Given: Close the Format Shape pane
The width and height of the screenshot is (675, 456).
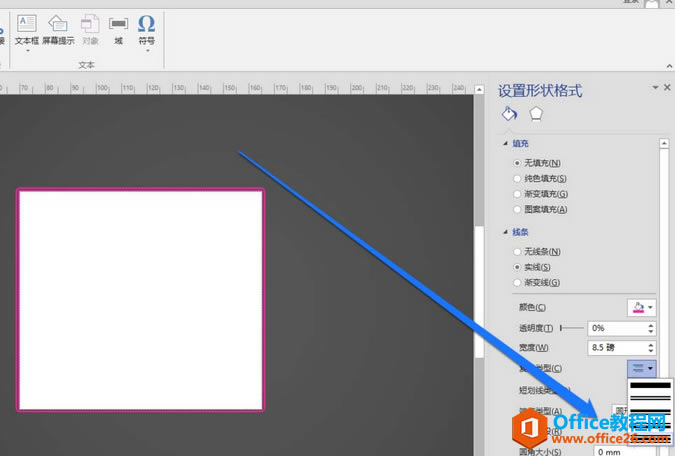Looking at the screenshot, I should (x=667, y=88).
